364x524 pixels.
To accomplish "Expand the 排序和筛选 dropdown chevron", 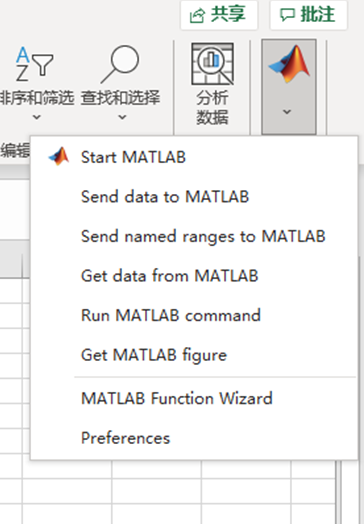I will tap(37, 117).
